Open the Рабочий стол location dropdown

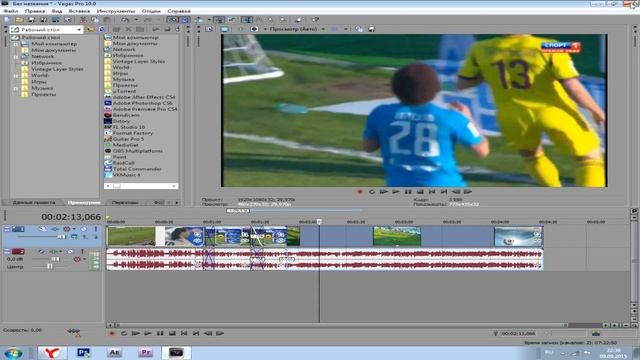pyautogui.click(x=79, y=29)
